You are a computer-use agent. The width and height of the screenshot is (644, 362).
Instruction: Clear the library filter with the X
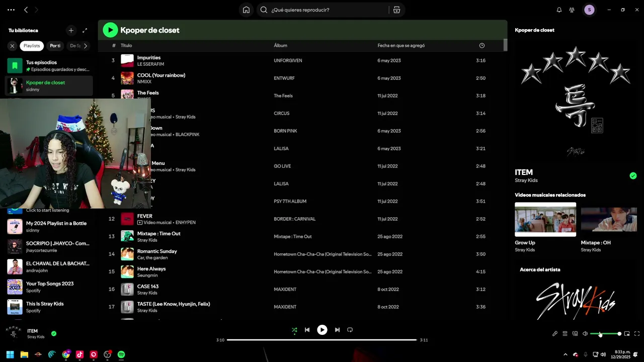[12, 46]
